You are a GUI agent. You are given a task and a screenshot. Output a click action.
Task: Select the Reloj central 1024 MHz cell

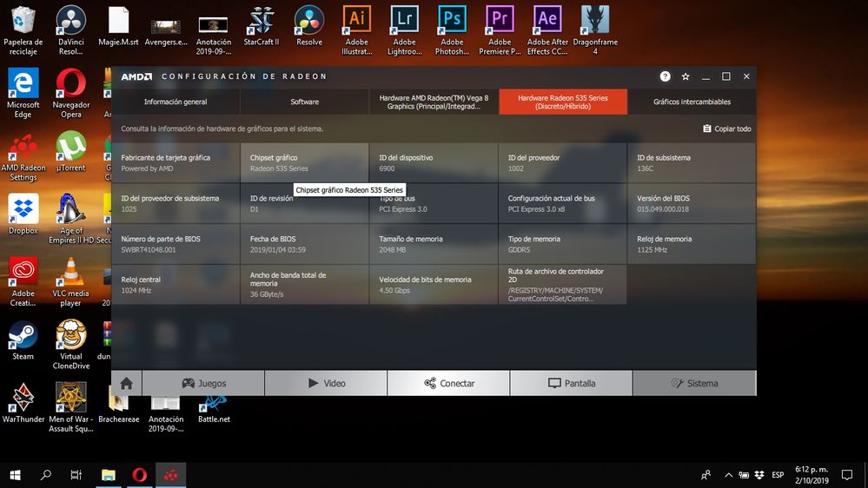coord(176,285)
